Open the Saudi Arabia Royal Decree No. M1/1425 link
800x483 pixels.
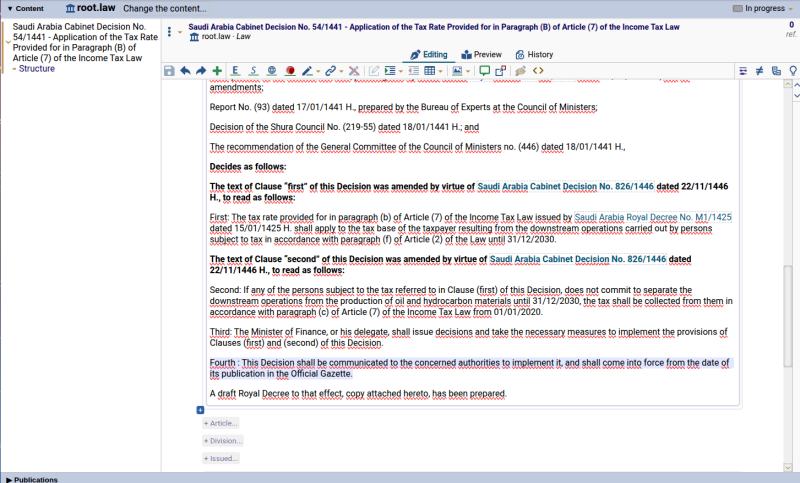653,217
